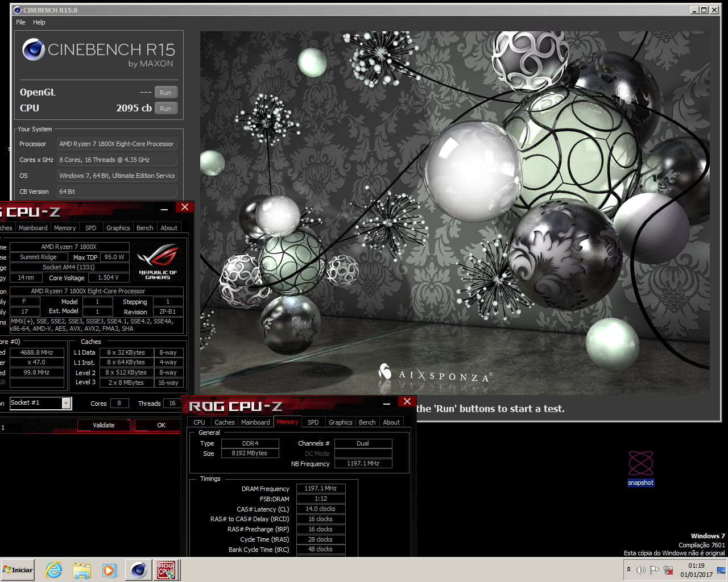Close the front CPU-Z Memory window
The image size is (728, 582).
pos(407,402)
